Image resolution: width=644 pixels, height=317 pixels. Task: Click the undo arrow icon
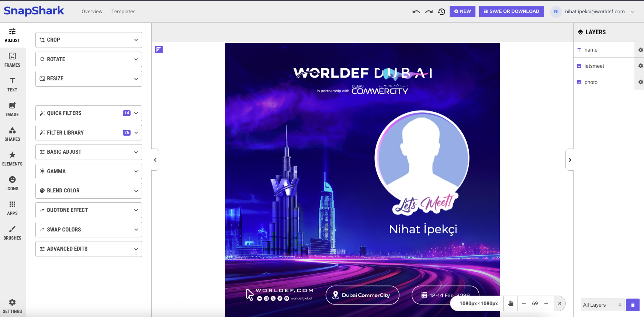(x=416, y=12)
